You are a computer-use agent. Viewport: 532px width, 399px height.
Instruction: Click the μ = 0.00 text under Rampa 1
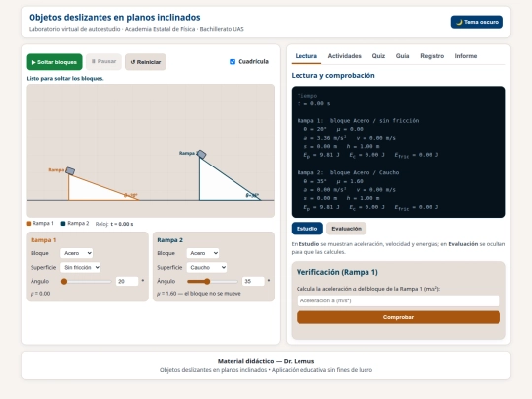tap(40, 294)
